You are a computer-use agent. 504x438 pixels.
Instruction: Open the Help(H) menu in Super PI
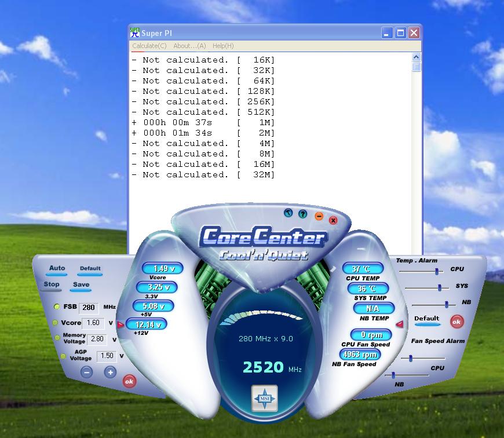[x=223, y=46]
